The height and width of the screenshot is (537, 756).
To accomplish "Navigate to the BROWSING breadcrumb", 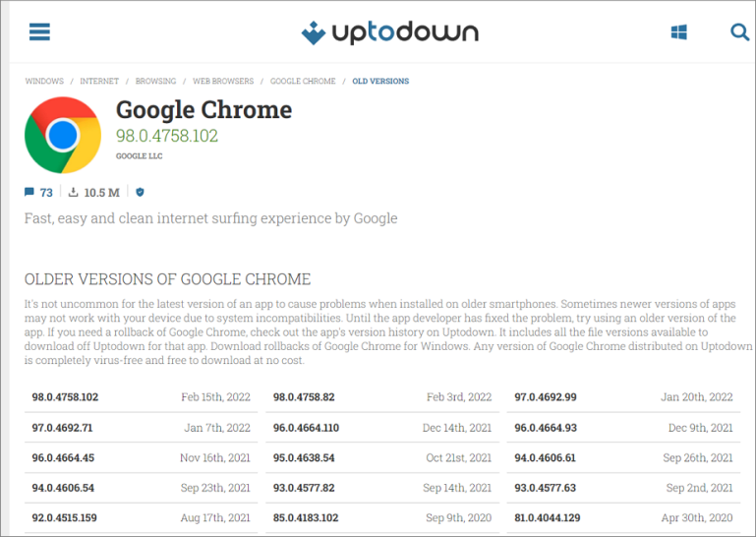I will pyautogui.click(x=155, y=82).
